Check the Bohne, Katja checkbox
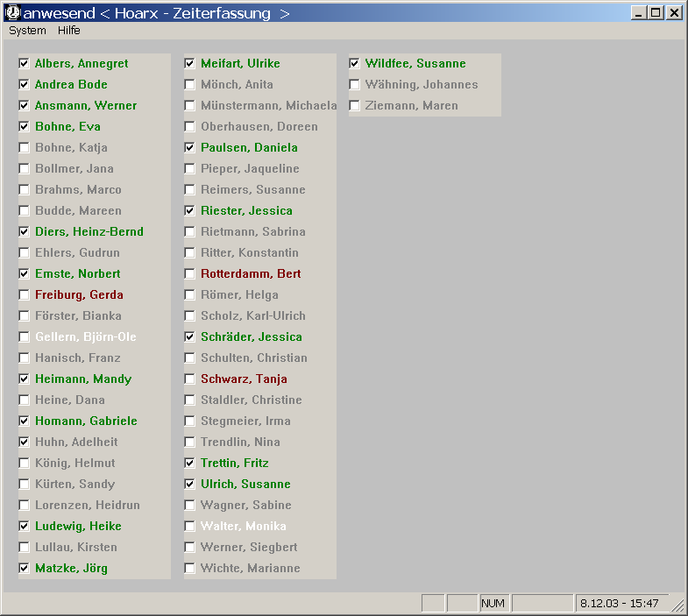Screen dimensions: 688x616 (24, 148)
